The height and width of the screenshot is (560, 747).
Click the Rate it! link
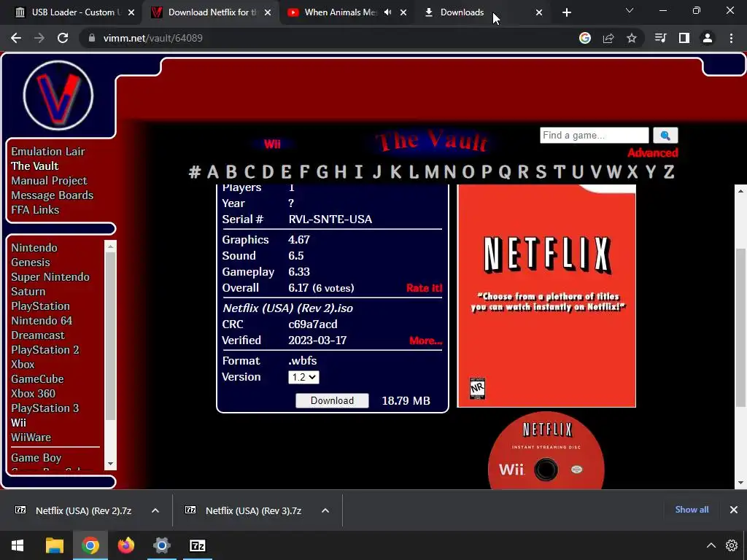(424, 288)
